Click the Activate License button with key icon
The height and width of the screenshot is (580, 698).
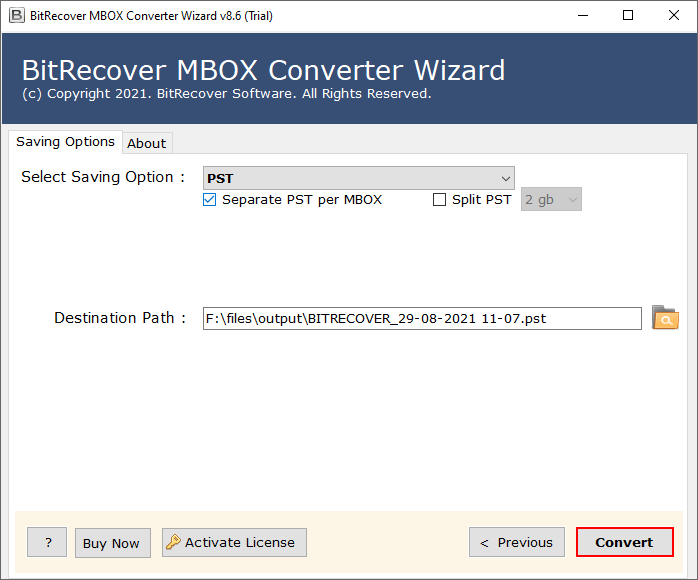234,542
